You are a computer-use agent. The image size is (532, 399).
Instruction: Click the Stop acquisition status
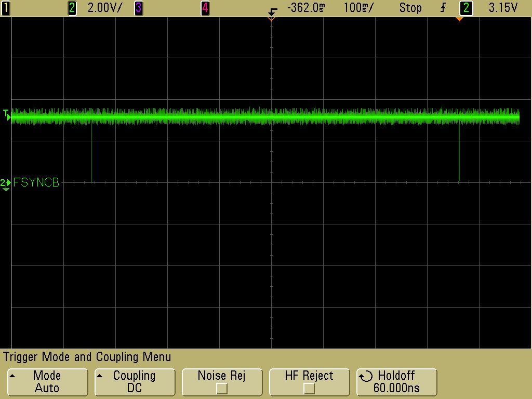[x=410, y=8]
